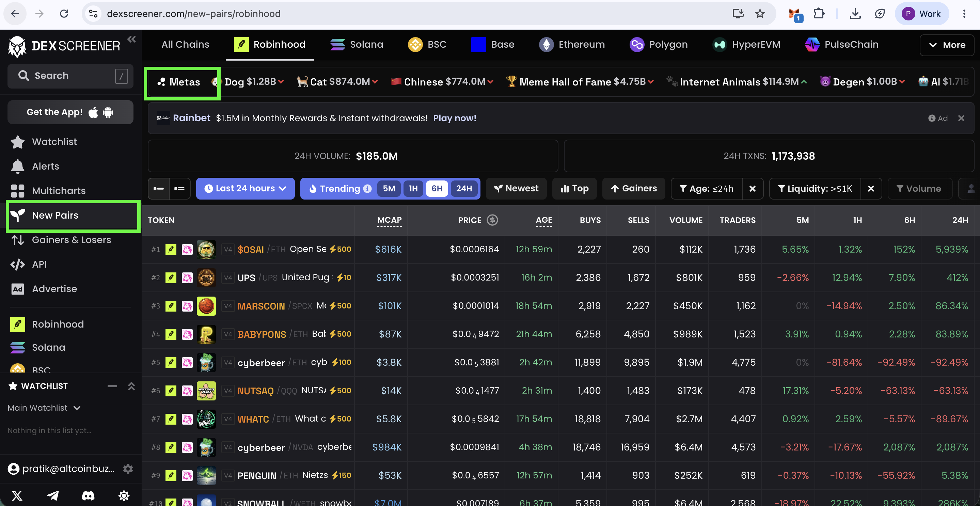Open the Metas button
980x506 pixels.
tap(179, 82)
